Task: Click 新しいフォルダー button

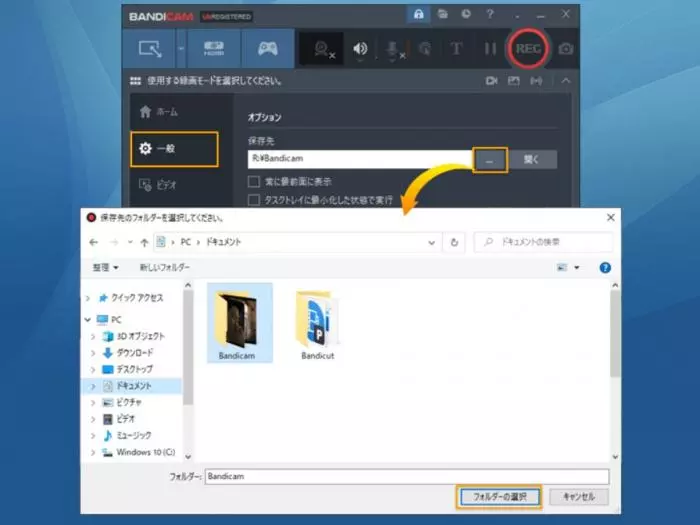Action: [x=165, y=267]
